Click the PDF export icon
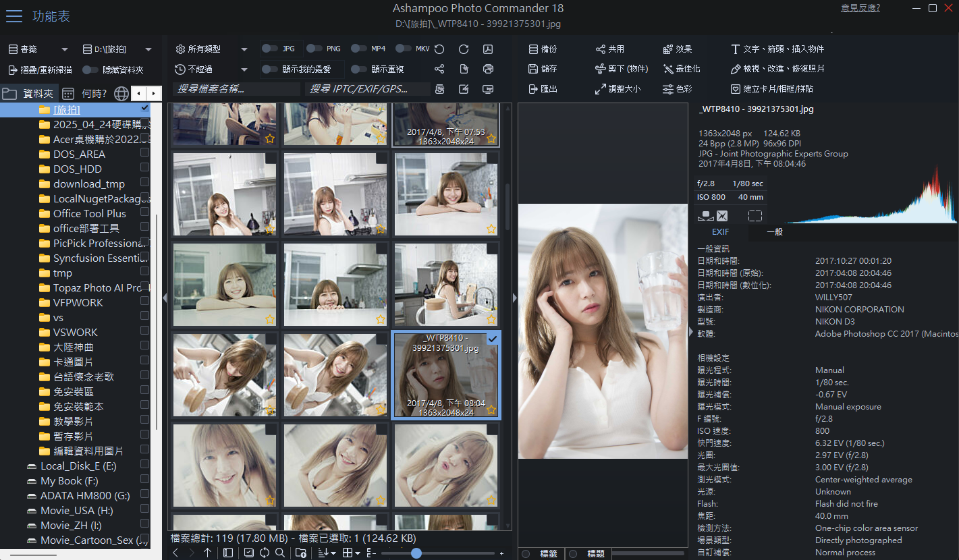This screenshot has width=959, height=560. [x=488, y=49]
